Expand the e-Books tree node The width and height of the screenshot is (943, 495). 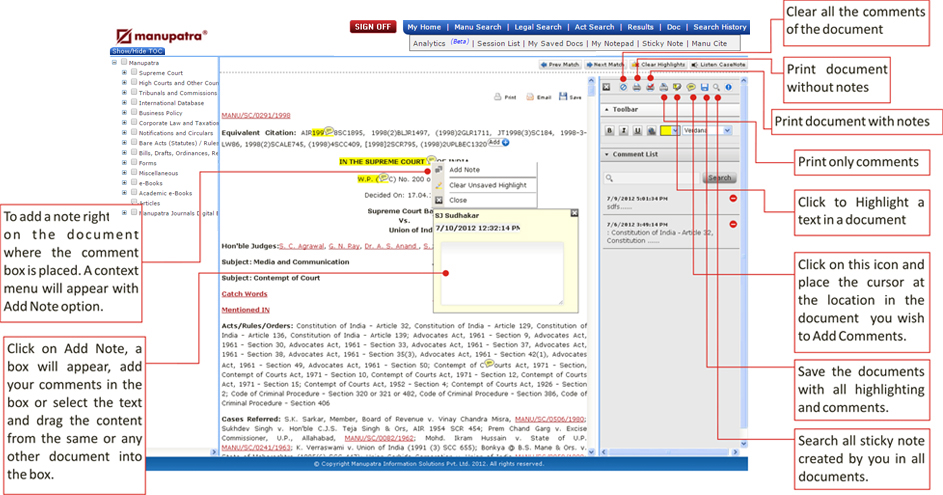tap(124, 183)
